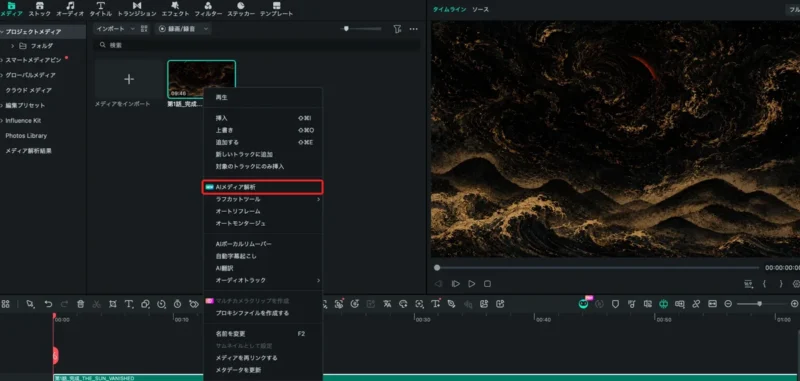
Task: Click the preview playback scrubber handle
Action: click(437, 268)
